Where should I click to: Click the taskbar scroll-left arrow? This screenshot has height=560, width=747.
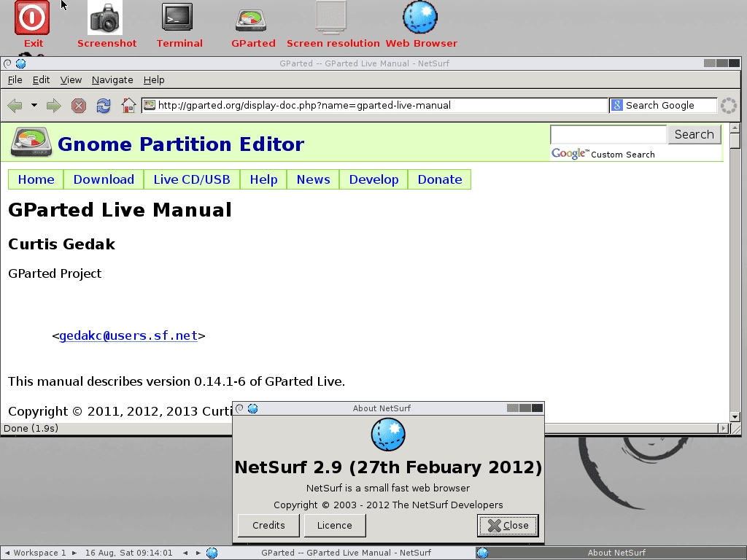click(x=185, y=553)
